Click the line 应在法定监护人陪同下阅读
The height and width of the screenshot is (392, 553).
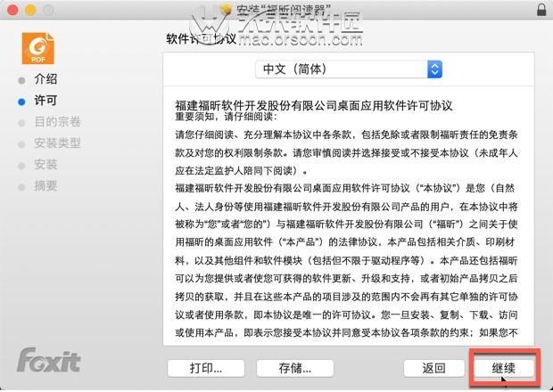coord(239,171)
